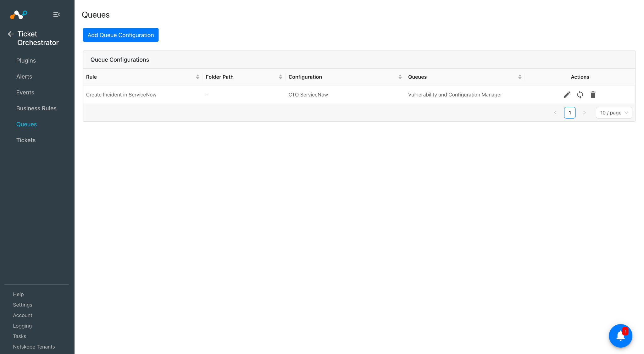The width and height of the screenshot is (644, 354).
Task: Open the notifications bell
Action: pos(620,336)
